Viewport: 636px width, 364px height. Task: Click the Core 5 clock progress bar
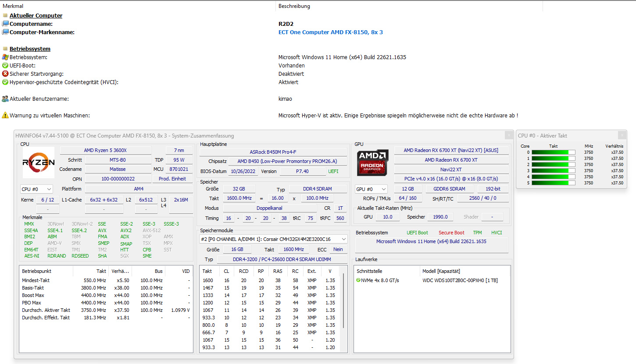[554, 183]
